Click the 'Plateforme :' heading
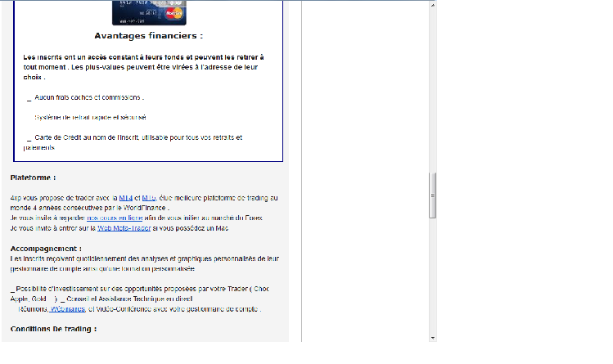Viewport: 613px width, 364px height. point(33,178)
